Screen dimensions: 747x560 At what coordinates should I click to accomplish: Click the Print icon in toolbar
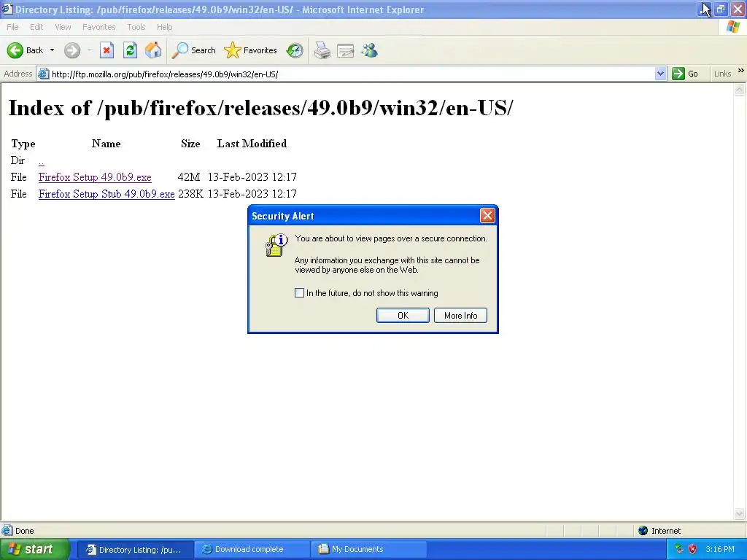(322, 50)
